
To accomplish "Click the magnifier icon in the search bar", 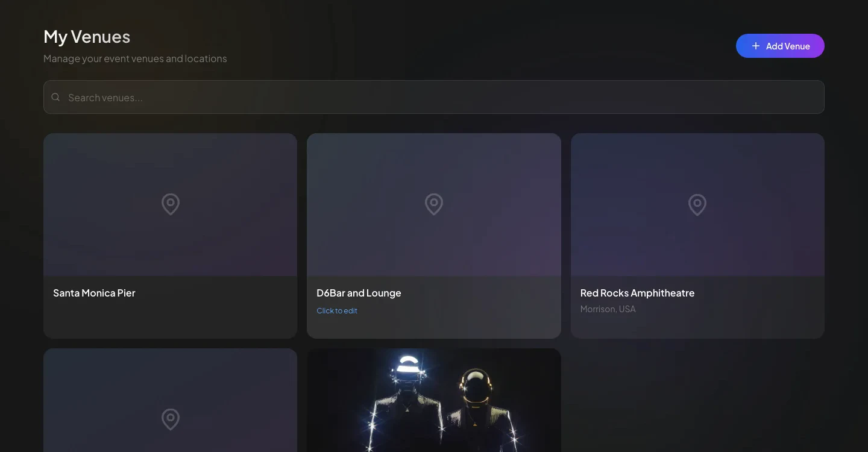I will (x=55, y=97).
